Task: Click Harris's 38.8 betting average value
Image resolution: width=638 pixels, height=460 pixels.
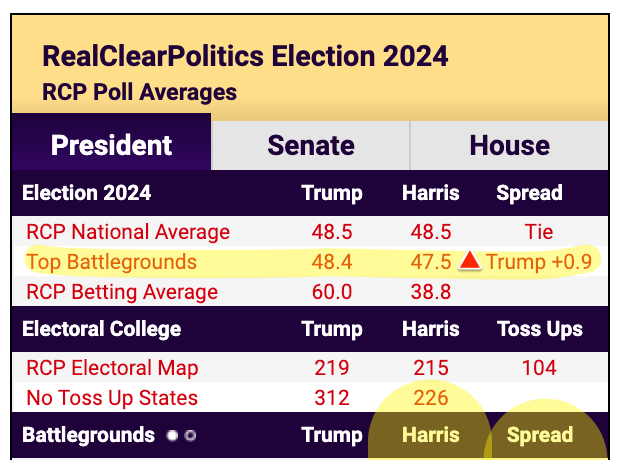Action: [x=430, y=293]
